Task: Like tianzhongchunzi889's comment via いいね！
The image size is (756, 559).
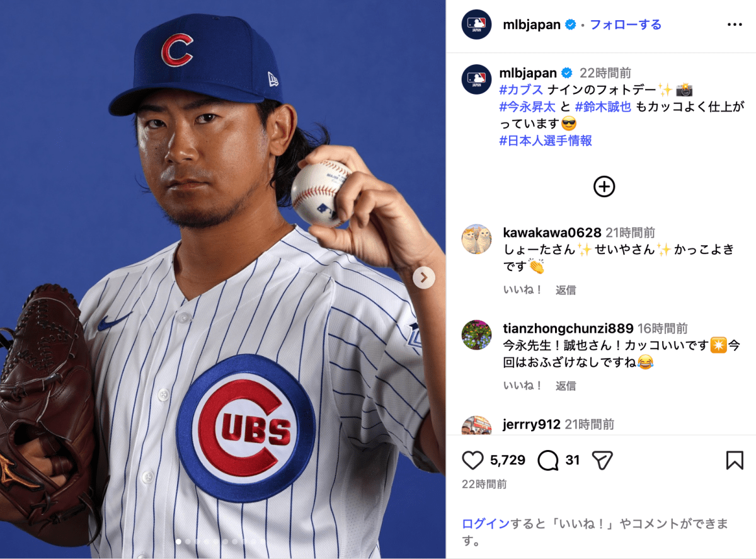Action: (x=523, y=386)
